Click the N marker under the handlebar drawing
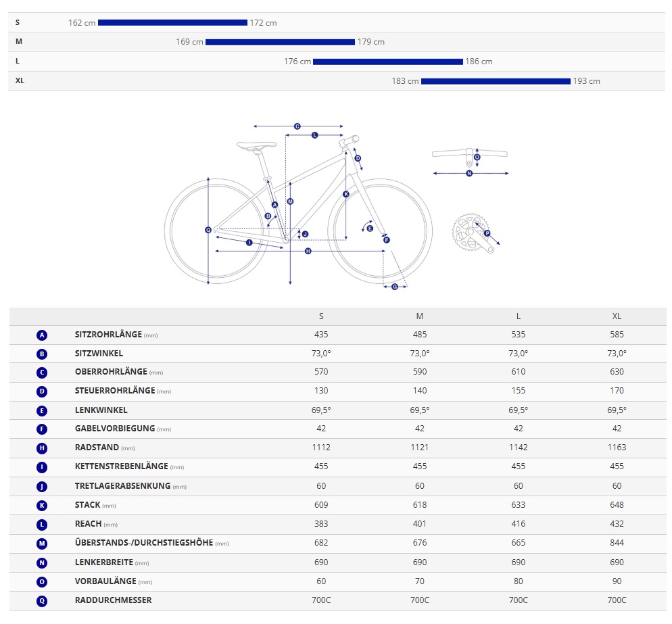This screenshot has width=672, height=624. click(x=469, y=174)
